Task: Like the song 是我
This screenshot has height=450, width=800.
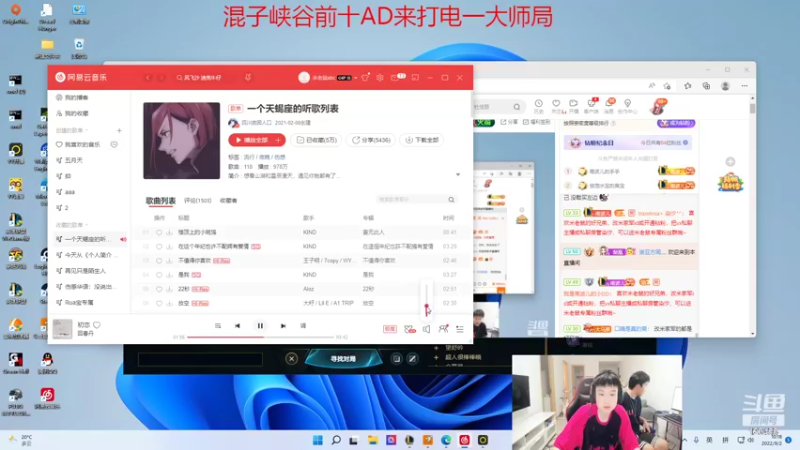Action: point(159,275)
